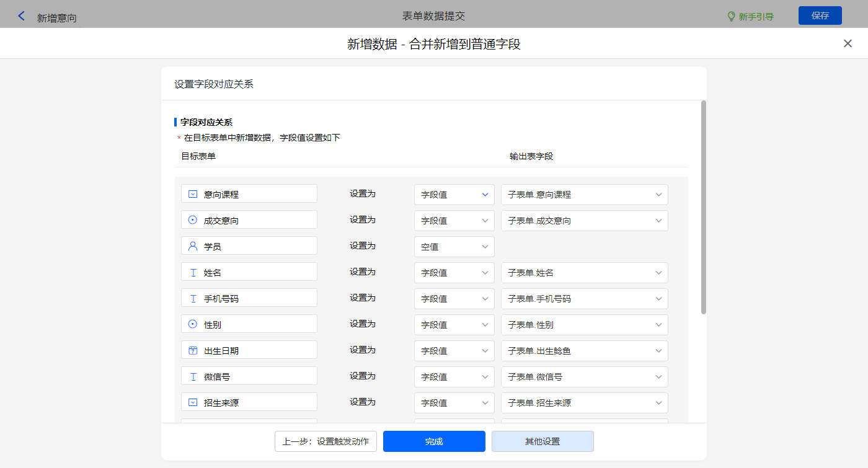The height and width of the screenshot is (468, 868).
Task: Click the calendar icon for 出生日期
Action: [x=193, y=350]
